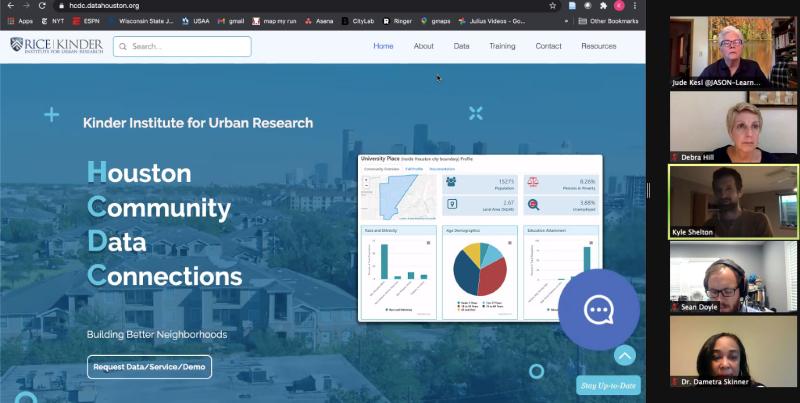Click the muted mic icon beside Sean Doyle

click(676, 307)
